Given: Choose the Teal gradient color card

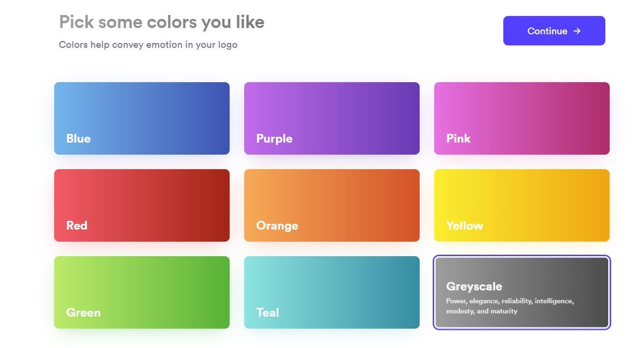Looking at the screenshot, I should pos(332,292).
